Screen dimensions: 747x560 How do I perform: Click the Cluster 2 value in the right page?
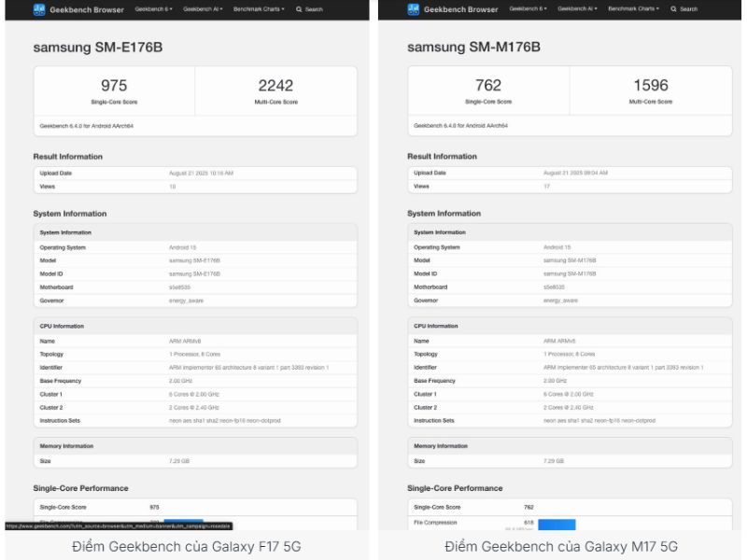pyautogui.click(x=569, y=407)
